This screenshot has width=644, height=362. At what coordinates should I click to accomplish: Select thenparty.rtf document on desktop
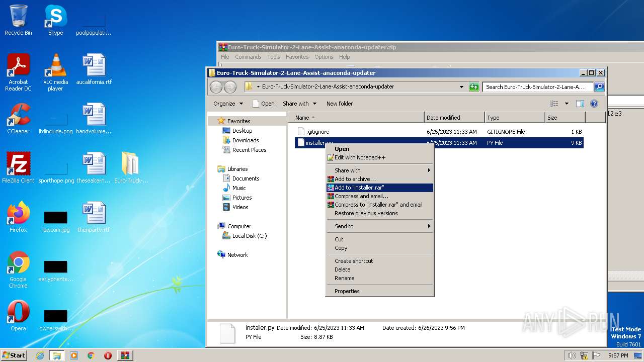(x=94, y=217)
